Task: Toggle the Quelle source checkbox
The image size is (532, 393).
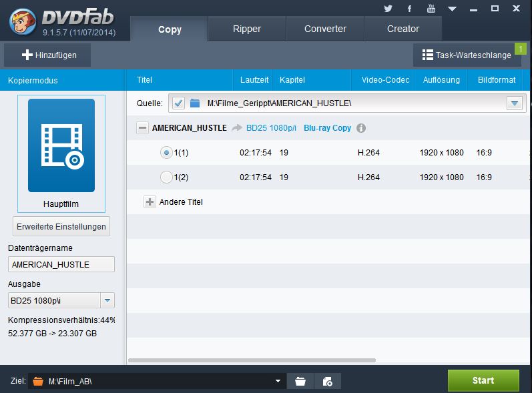Action: tap(178, 103)
